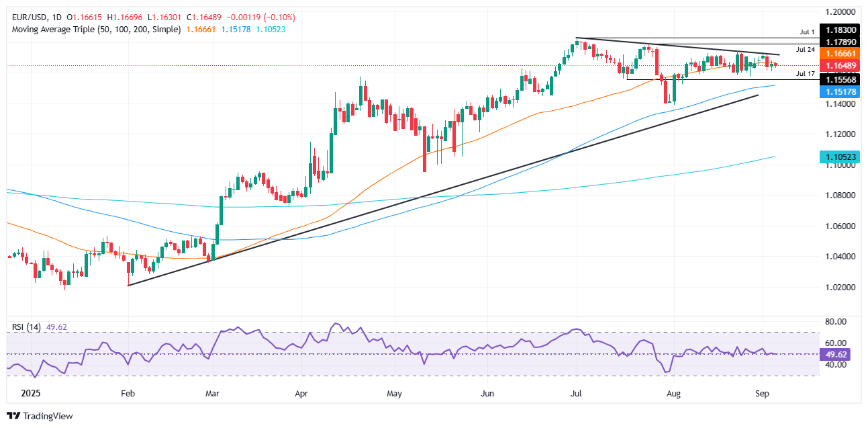
Task: Click the 80.00 label on RSI axis
Action: (833, 321)
